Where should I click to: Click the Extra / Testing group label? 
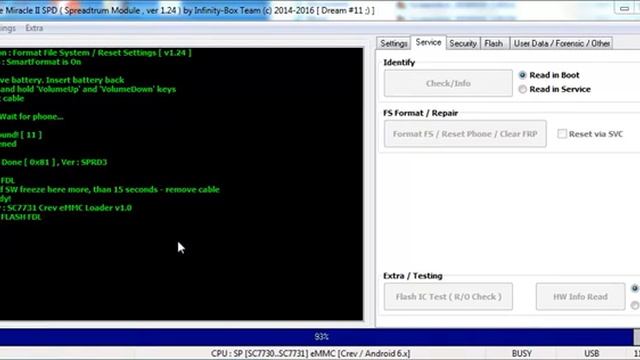click(x=413, y=276)
